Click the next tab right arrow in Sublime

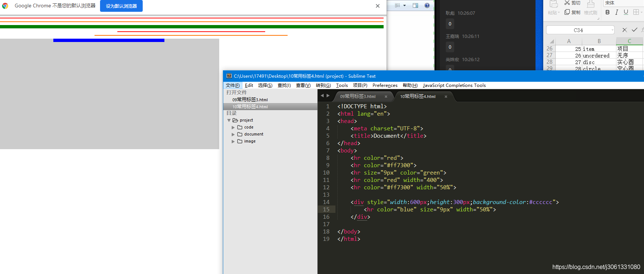328,96
